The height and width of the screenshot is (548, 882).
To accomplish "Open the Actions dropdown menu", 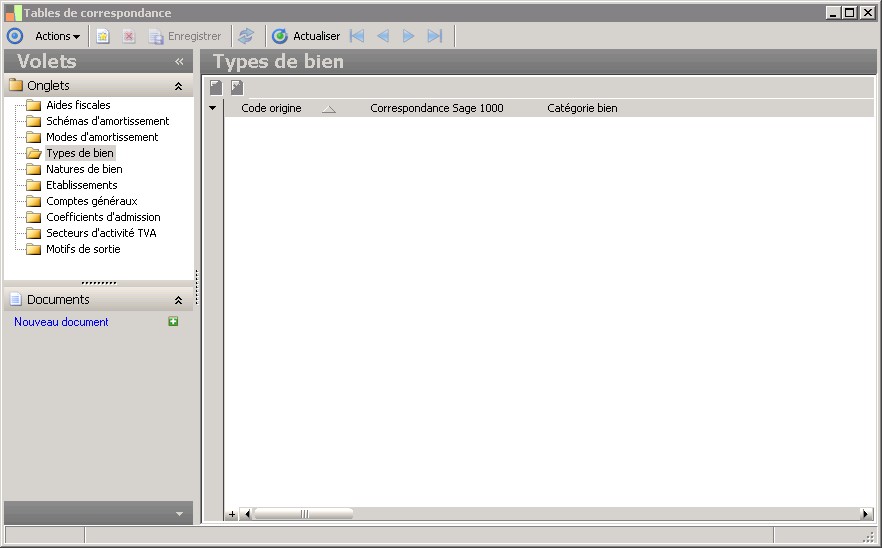I will coord(57,36).
